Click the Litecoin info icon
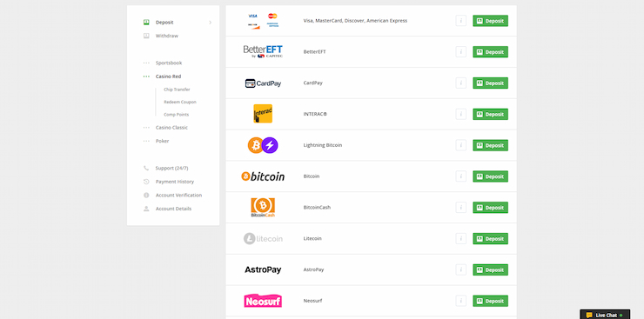 461,239
